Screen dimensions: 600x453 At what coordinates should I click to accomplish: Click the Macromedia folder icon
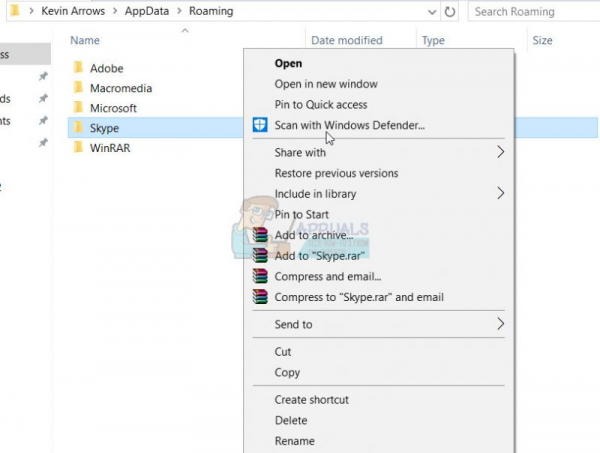tap(78, 88)
